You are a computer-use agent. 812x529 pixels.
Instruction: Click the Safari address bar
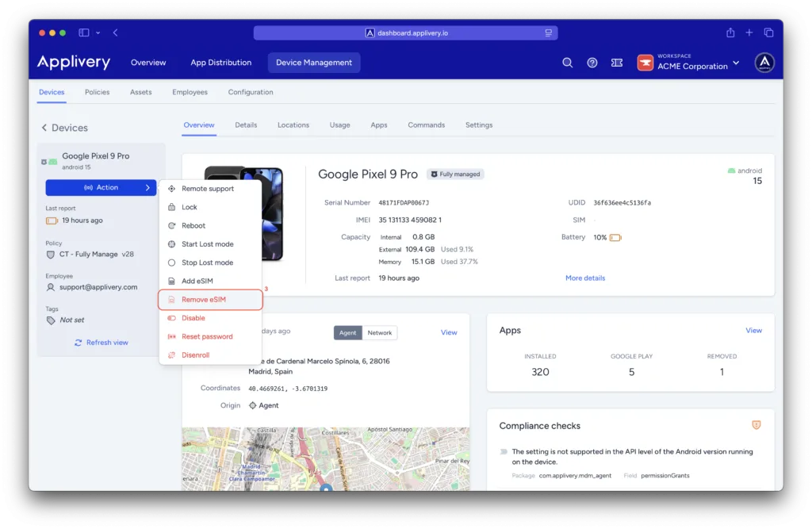[x=405, y=33]
